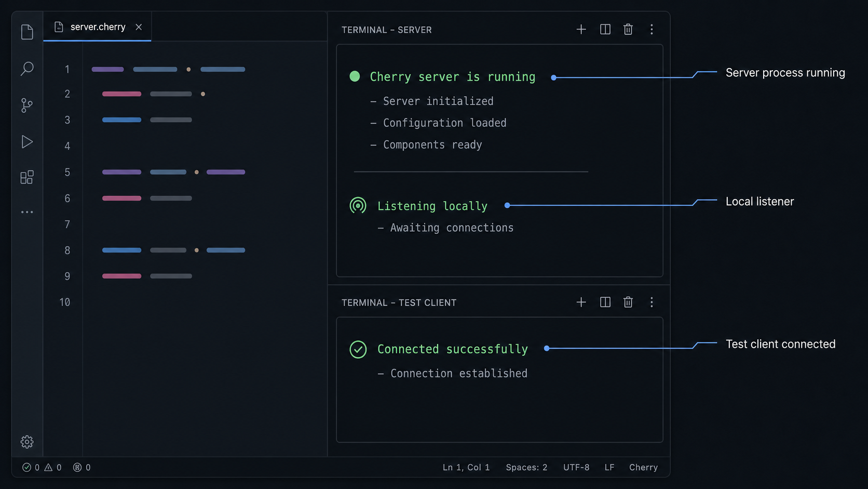Click the Listening locally broadcast icon
This screenshot has height=489, width=868.
[358, 206]
